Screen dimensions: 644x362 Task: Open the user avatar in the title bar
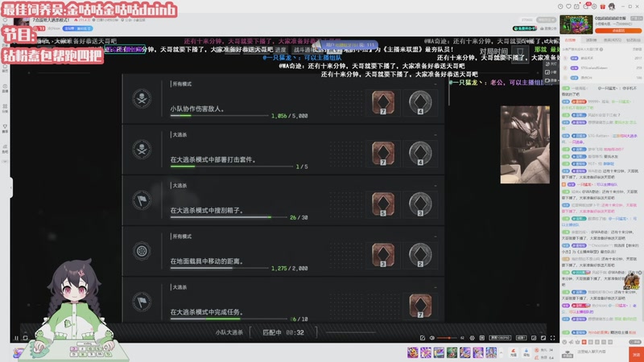[612, 6]
